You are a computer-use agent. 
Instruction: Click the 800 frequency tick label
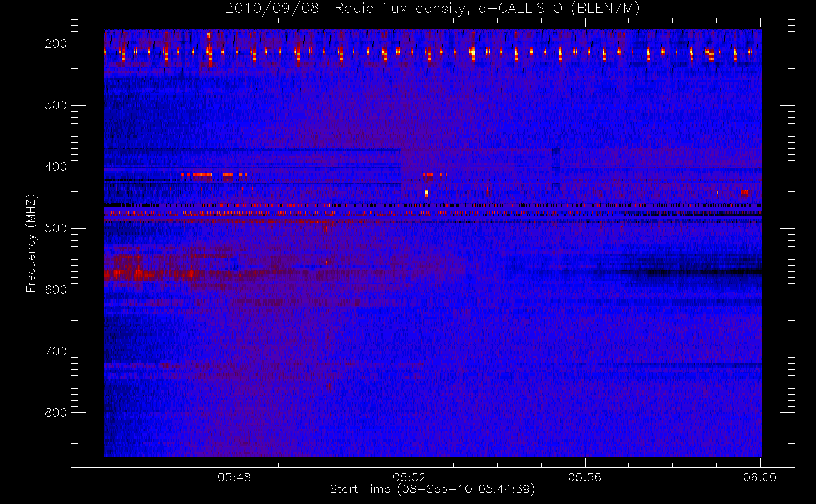tap(56, 413)
